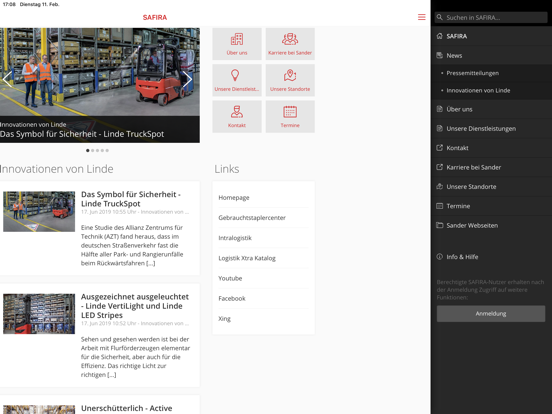Click the Anmeldung button
The image size is (552, 414).
(x=491, y=314)
